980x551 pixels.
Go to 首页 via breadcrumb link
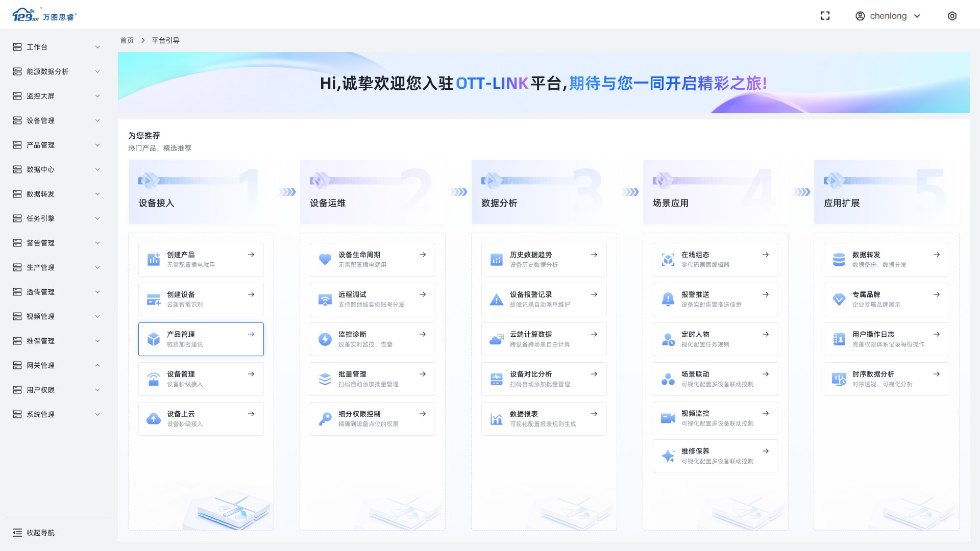click(x=127, y=40)
